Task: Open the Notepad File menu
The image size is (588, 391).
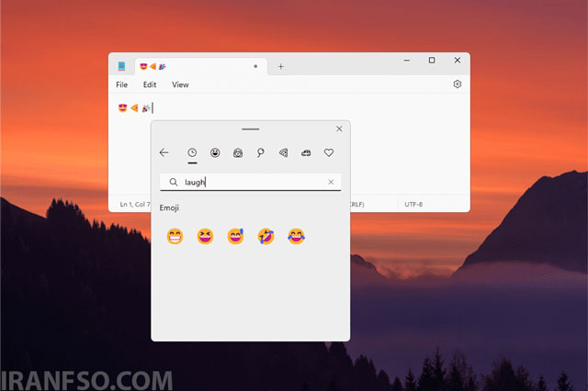Action: tap(121, 84)
